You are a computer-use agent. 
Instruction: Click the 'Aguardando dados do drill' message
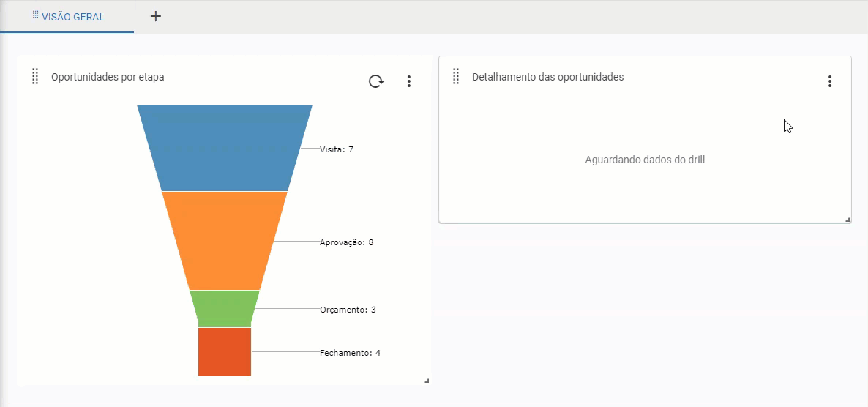pyautogui.click(x=645, y=160)
